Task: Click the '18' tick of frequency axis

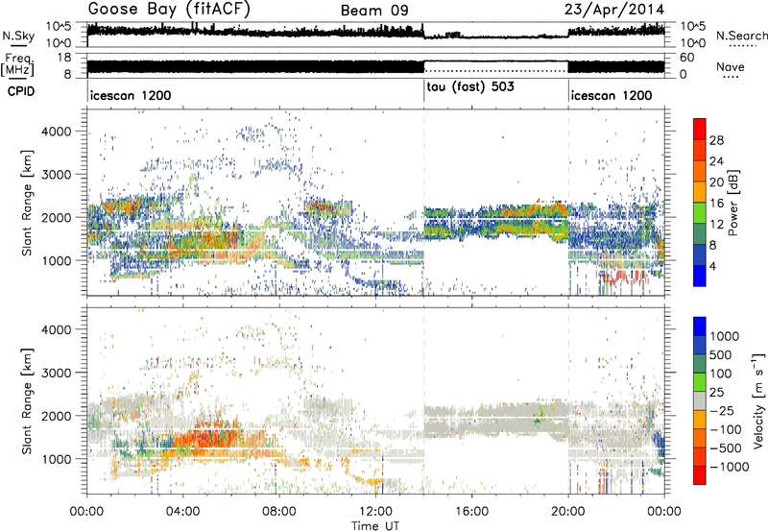Action: (x=64, y=58)
